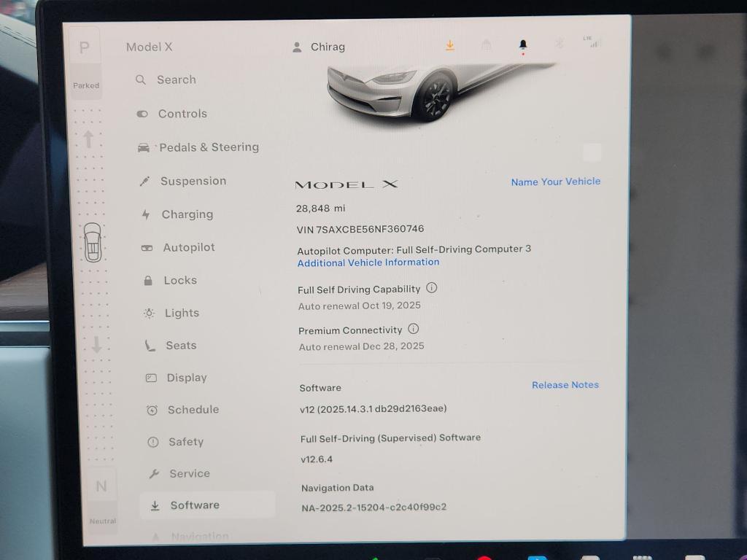Tap the car top-view icon on gear strip

(x=93, y=242)
